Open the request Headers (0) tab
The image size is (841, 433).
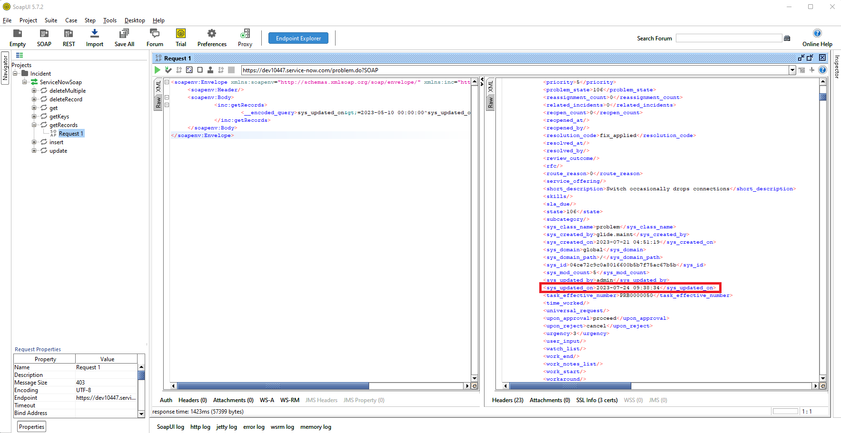[193, 400]
